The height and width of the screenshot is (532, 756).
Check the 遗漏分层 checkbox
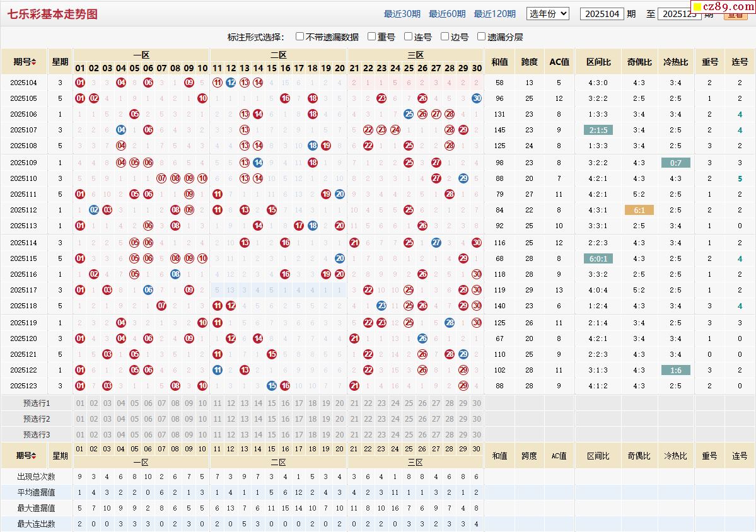(x=482, y=37)
